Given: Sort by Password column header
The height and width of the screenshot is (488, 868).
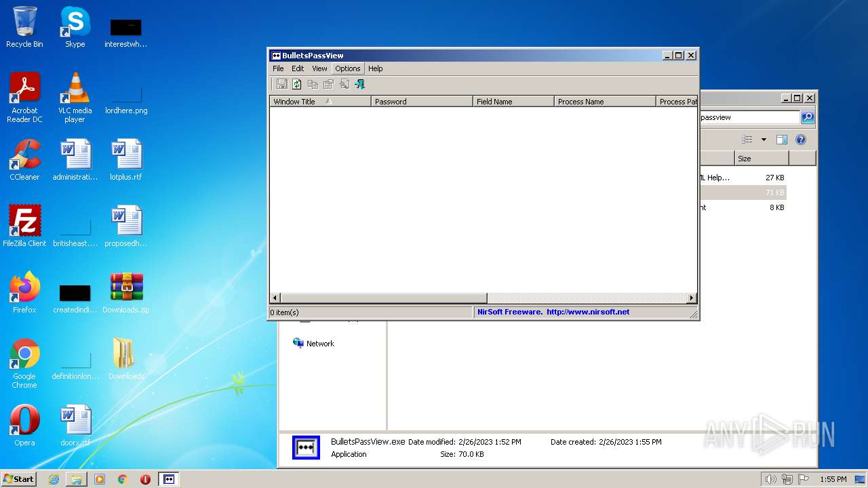Looking at the screenshot, I should pos(422,101).
